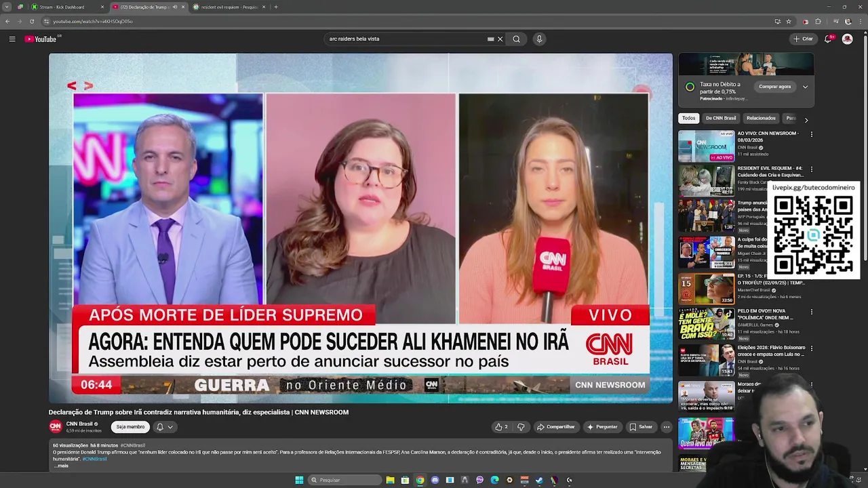This screenshot has height=488, width=868.
Task: Bookmark this page with the star icon
Action: pos(789,22)
